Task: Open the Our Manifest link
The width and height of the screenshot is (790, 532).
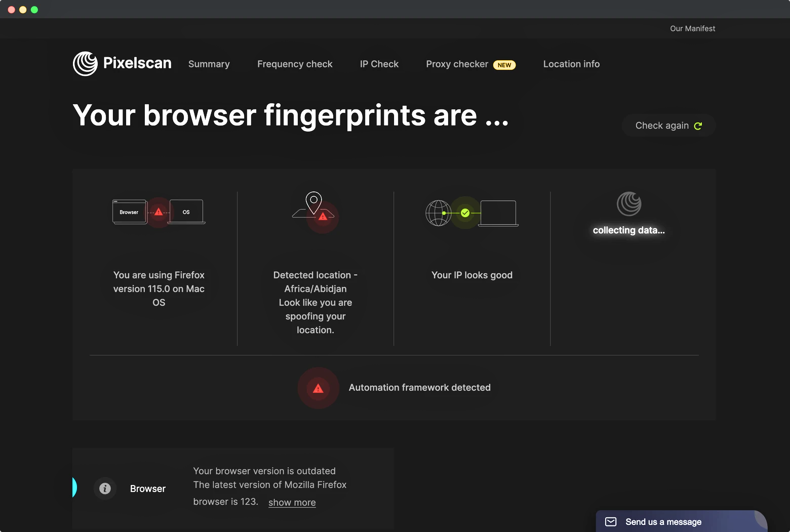Action: [x=692, y=29]
